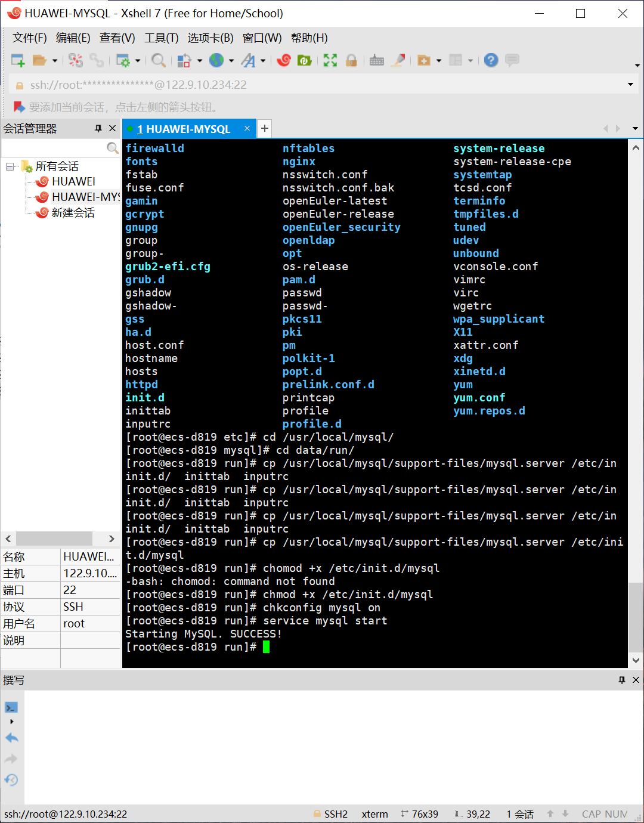Screen dimensions: 644x823
Task: Click the globe encoding icon
Action: point(216,60)
